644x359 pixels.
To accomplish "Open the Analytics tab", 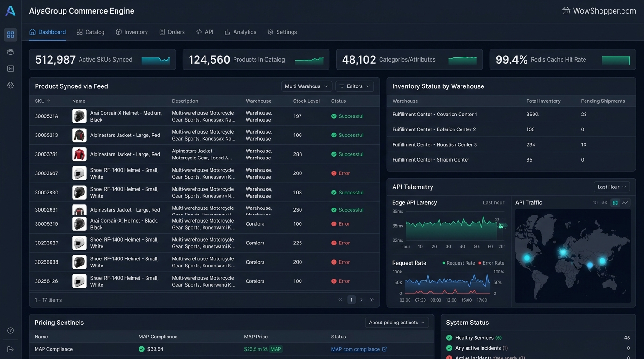I will click(240, 32).
